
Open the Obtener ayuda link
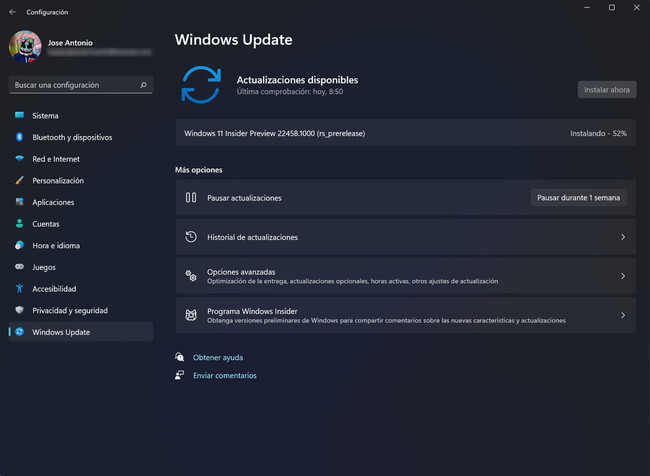click(x=218, y=357)
